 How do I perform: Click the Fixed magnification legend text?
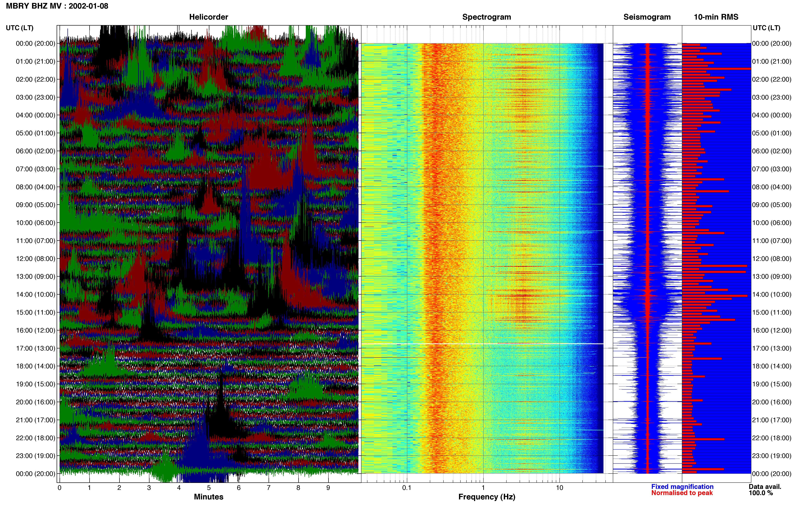tap(682, 486)
